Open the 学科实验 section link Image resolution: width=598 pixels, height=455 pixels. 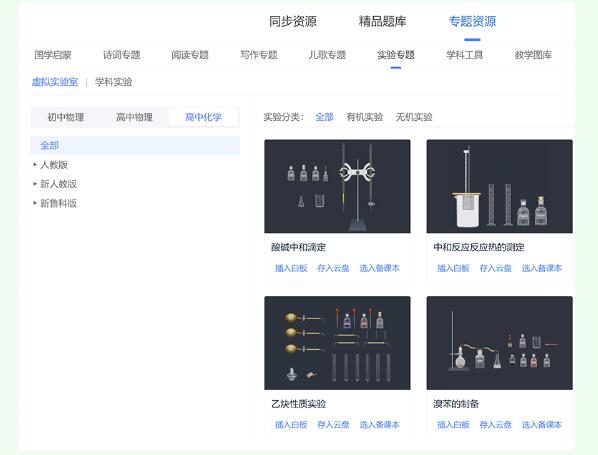click(114, 82)
